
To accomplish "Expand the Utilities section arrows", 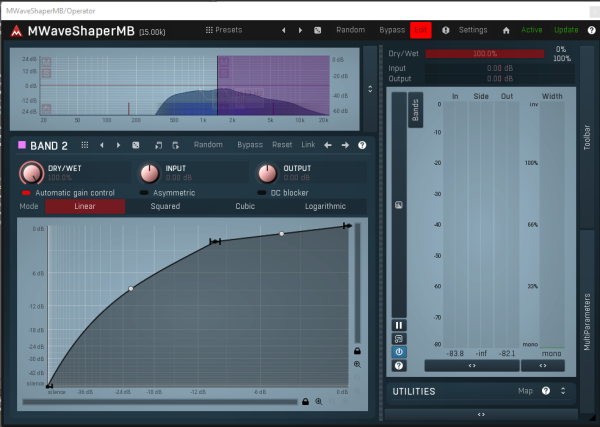I will pyautogui.click(x=563, y=391).
